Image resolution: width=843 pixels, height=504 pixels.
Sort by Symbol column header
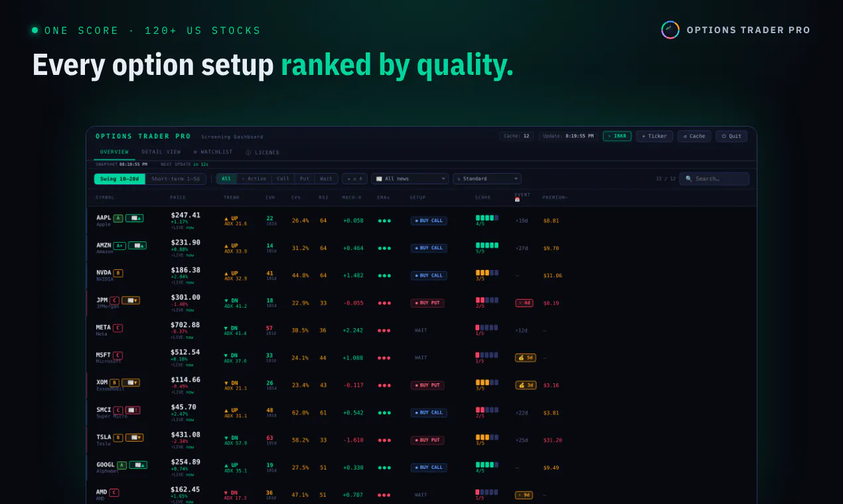(105, 198)
